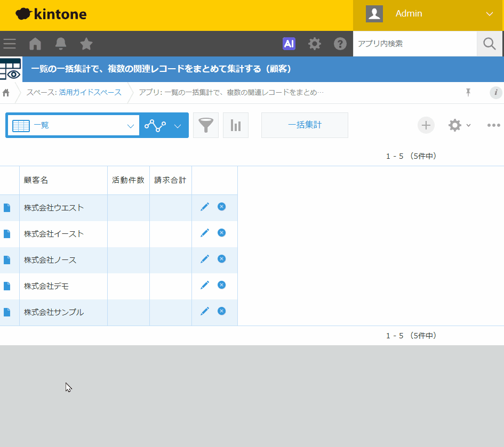Open the hamburger navigation menu
Viewport: 504px width, 447px height.
coord(10,44)
